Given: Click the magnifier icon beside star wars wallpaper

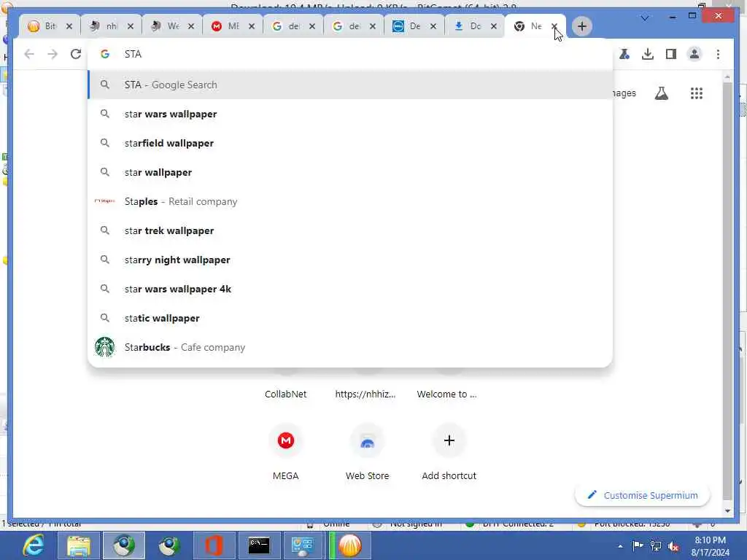Looking at the screenshot, I should 105,114.
